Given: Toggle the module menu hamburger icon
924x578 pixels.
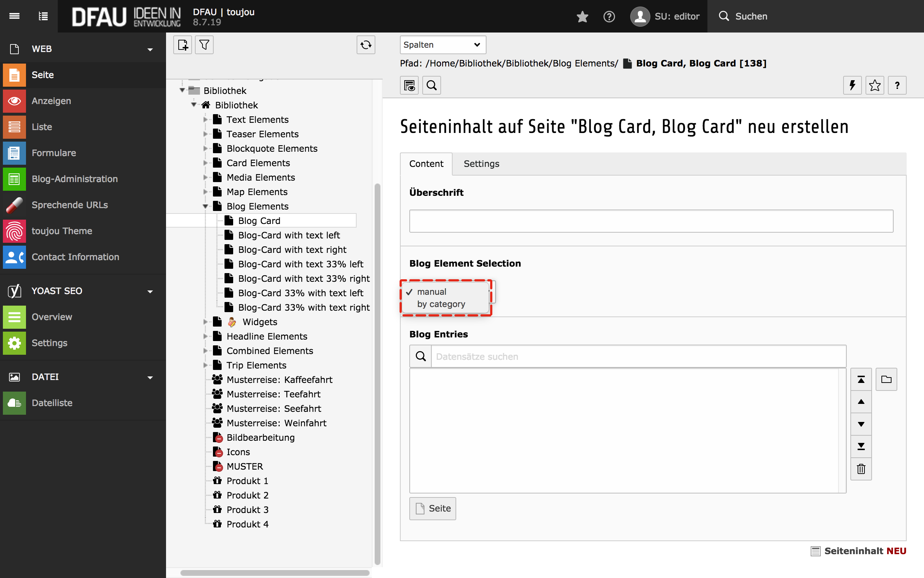Looking at the screenshot, I should point(14,16).
